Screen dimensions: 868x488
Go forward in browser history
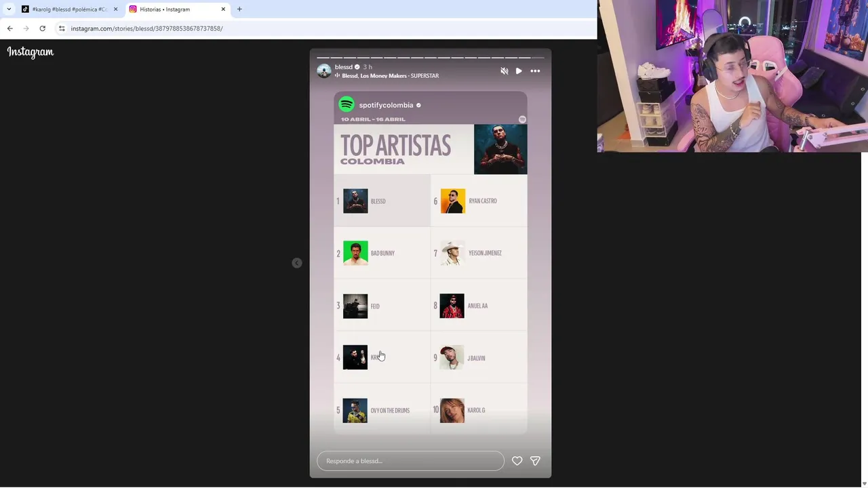point(26,28)
